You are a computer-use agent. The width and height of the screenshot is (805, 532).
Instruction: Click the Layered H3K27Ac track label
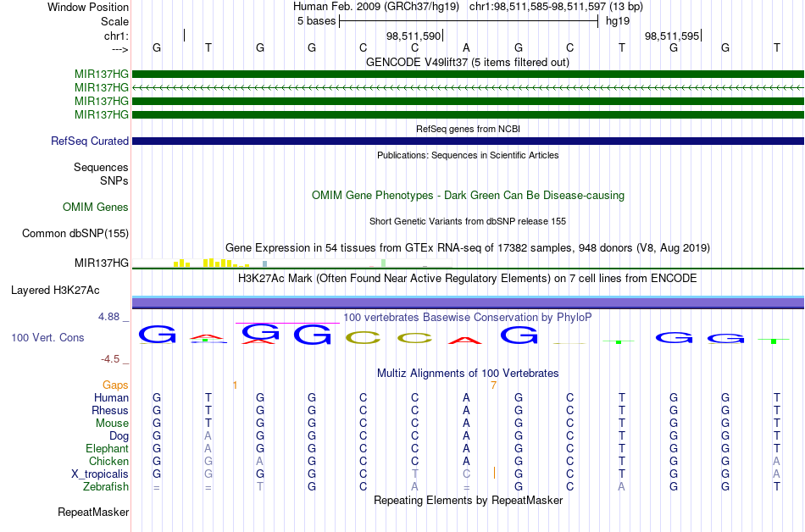pyautogui.click(x=55, y=291)
